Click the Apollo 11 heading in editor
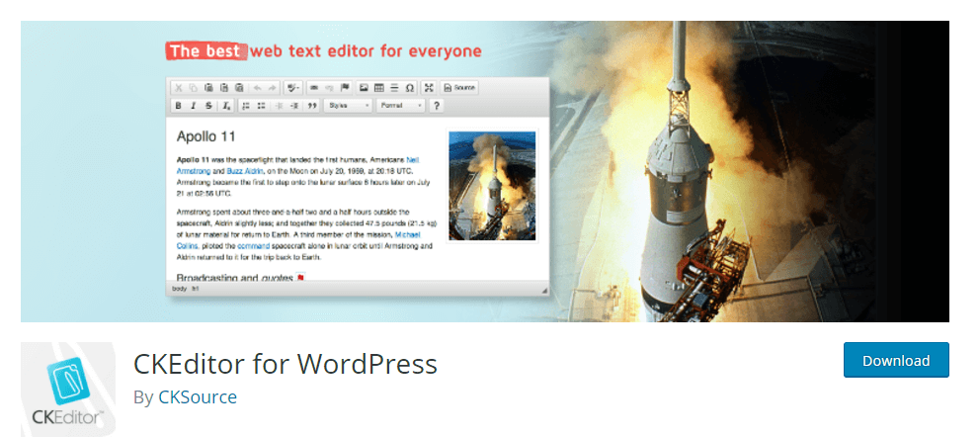Screen dimensions: 980x437 (205, 136)
